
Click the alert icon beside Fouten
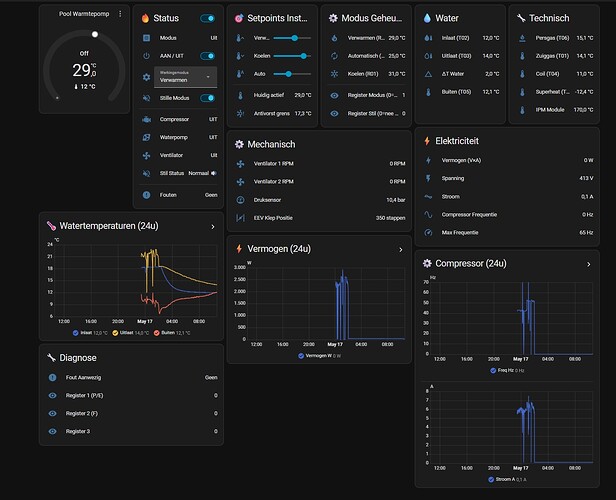(x=146, y=195)
